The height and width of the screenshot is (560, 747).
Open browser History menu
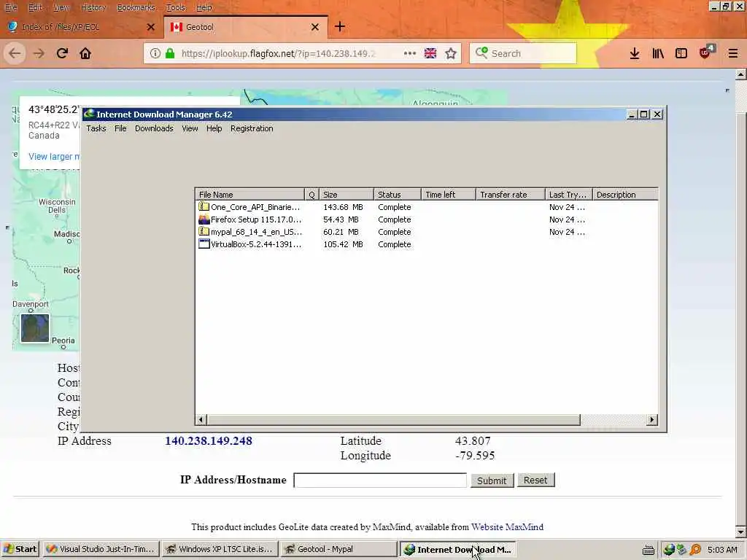93,7
